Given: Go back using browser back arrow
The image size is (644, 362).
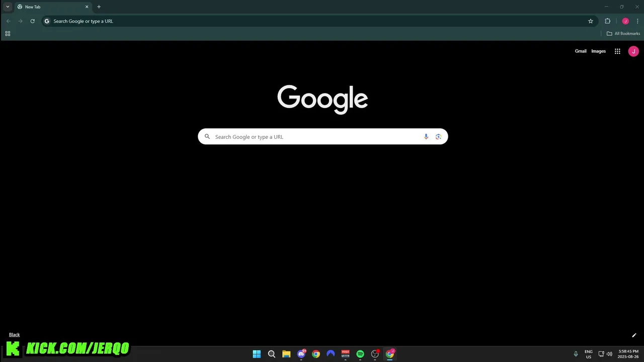Looking at the screenshot, I should (x=8, y=21).
